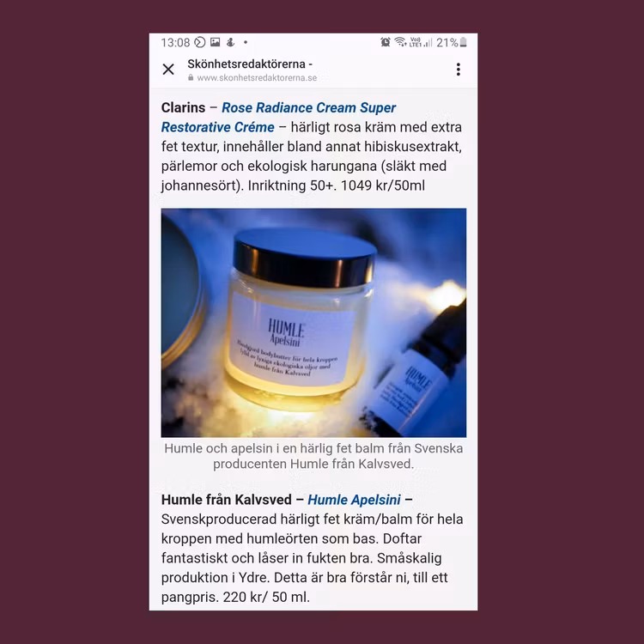Open the three-dot overflow menu
Image resolution: width=644 pixels, height=644 pixels.
459,69
